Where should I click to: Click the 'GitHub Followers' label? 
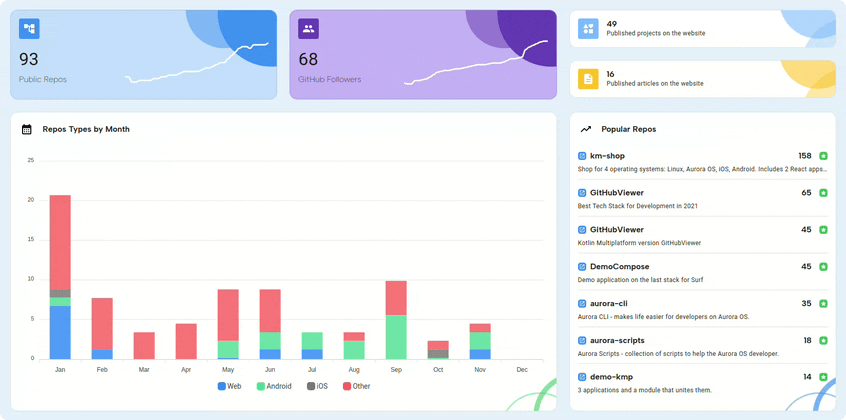tap(330, 79)
